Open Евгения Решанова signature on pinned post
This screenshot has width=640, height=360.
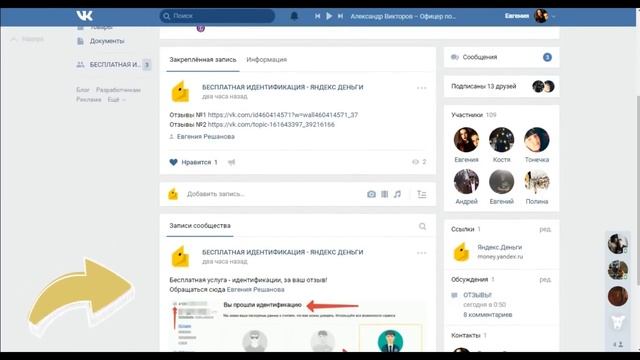click(206, 136)
